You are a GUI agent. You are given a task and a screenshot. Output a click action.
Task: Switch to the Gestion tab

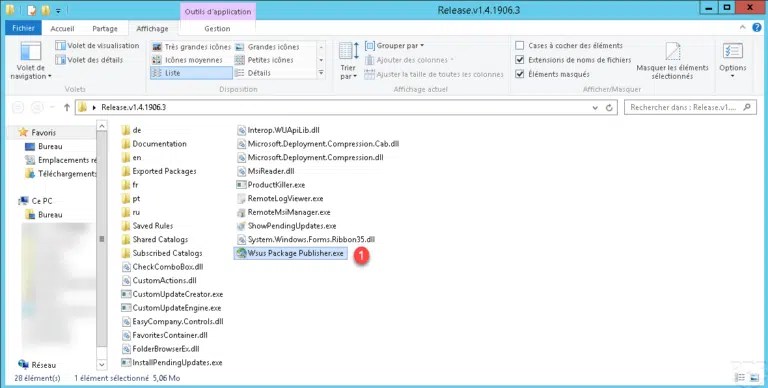217,28
